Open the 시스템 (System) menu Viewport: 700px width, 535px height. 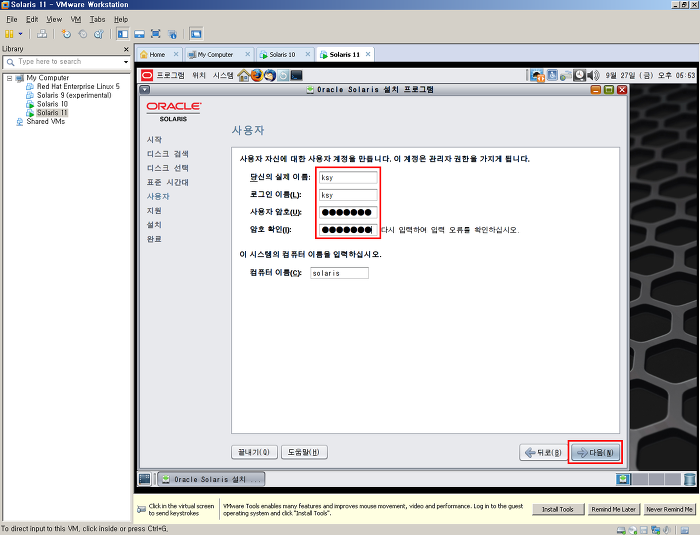pos(223,75)
